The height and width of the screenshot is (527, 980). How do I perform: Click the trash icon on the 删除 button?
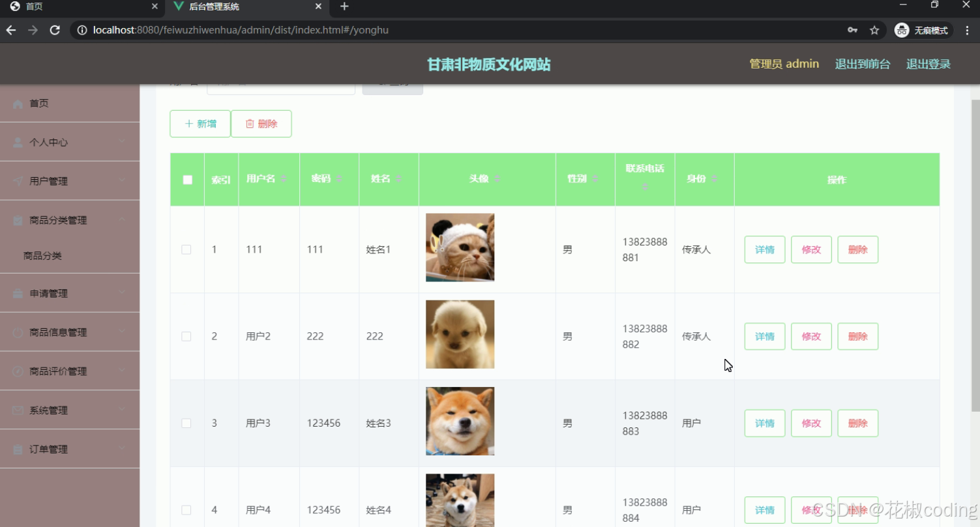pyautogui.click(x=251, y=123)
